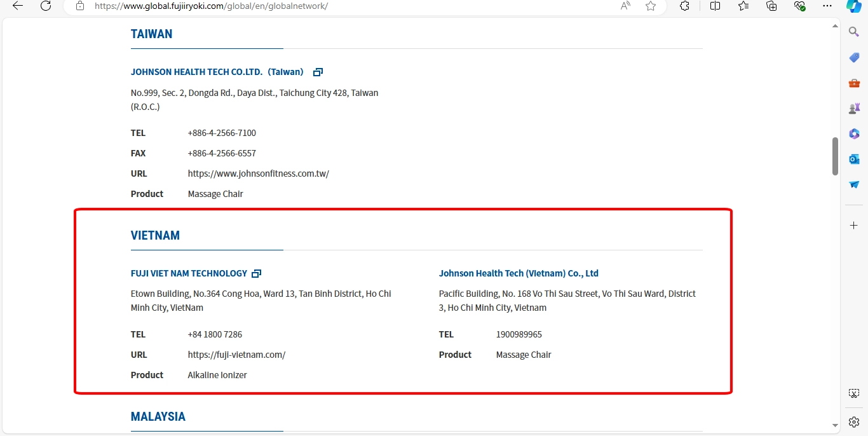Click external-link icon beside FUJI VIET NAM TECHNOLOGY
Image resolution: width=868 pixels, height=436 pixels.
coord(257,274)
